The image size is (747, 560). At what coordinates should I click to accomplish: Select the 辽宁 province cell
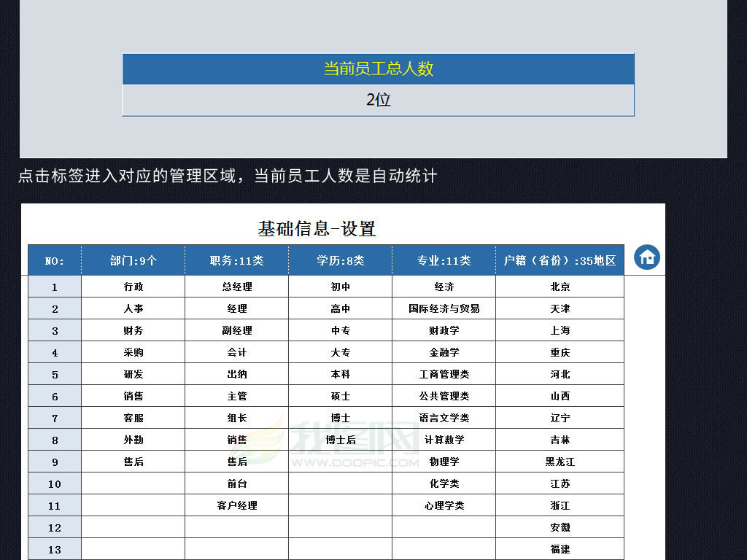pos(560,418)
